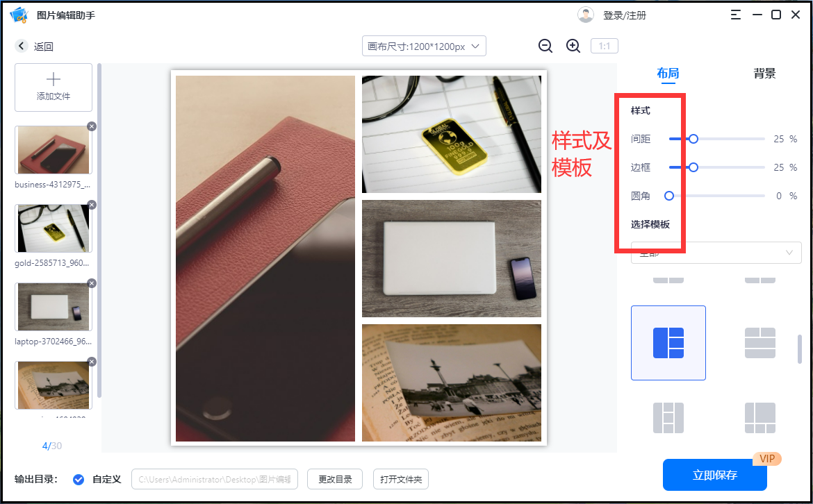Switch to the 布局 tab
Viewport: 813px width, 504px height.
click(x=668, y=74)
